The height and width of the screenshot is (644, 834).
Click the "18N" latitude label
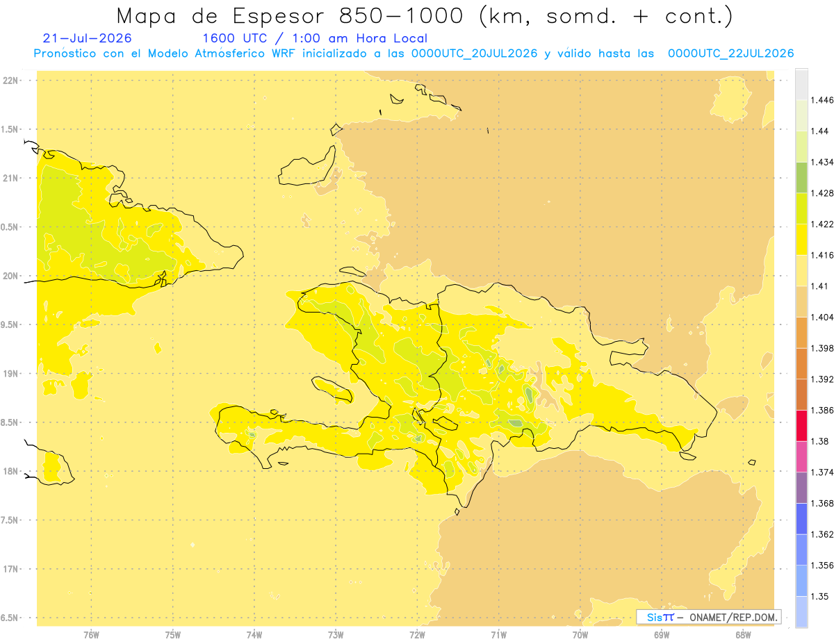(10, 471)
